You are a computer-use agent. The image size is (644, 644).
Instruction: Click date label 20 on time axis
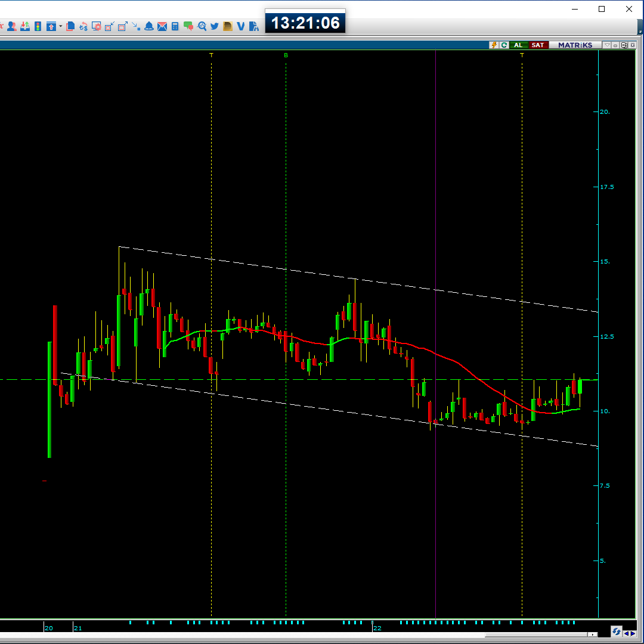click(x=48, y=628)
